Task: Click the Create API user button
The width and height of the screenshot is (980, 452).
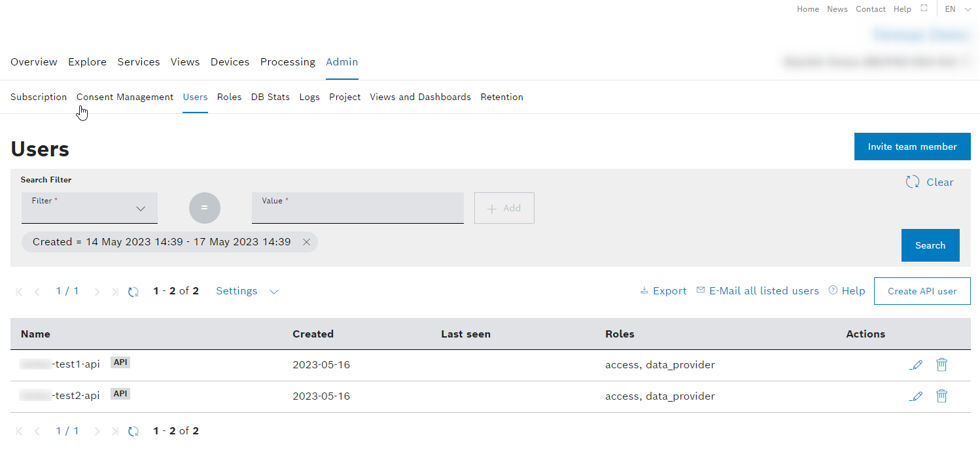Action: pos(922,291)
